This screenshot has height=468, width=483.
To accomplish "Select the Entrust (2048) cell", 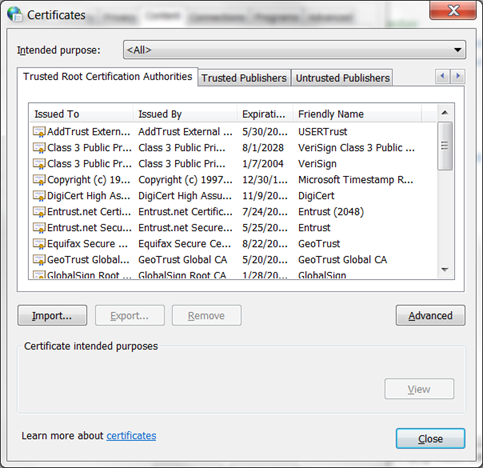I will click(331, 212).
